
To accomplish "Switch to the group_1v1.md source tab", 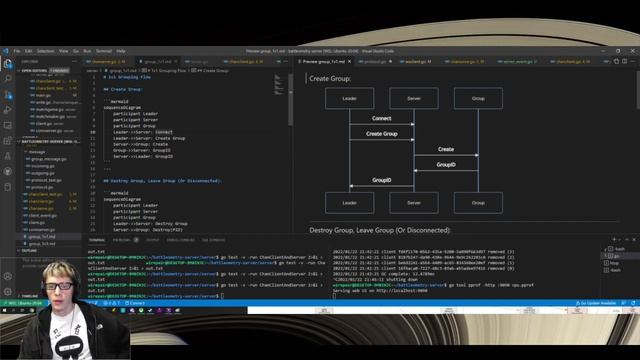I will click(158, 62).
